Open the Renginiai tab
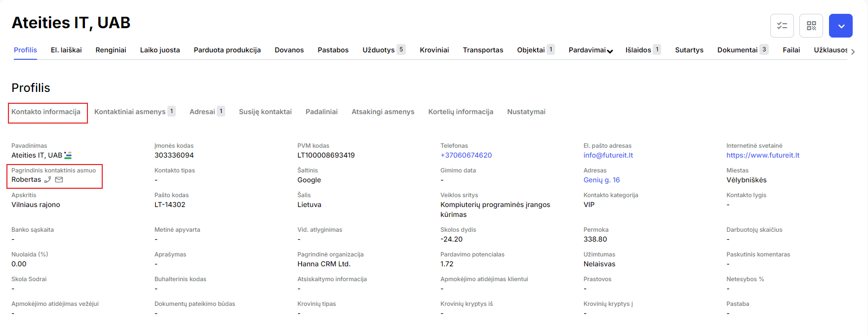The height and width of the screenshot is (336, 868). [x=111, y=50]
